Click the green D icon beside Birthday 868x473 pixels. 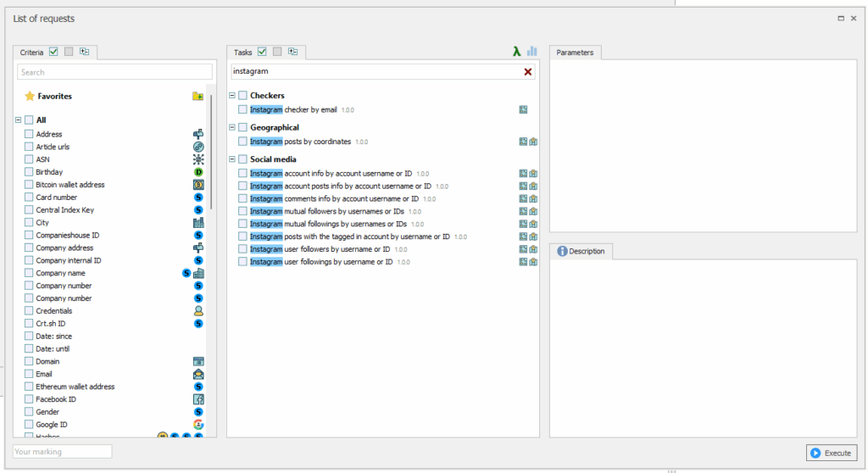[x=198, y=172]
